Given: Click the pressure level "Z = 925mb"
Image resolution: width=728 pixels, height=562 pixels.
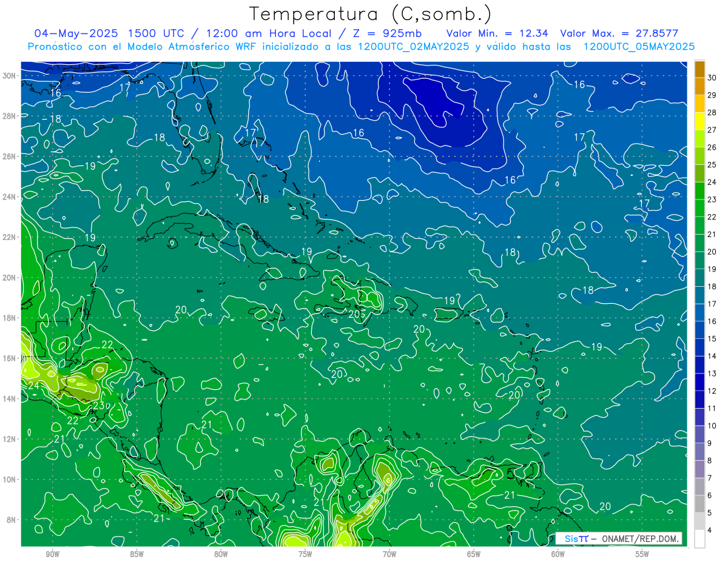Looking at the screenshot, I should [387, 33].
